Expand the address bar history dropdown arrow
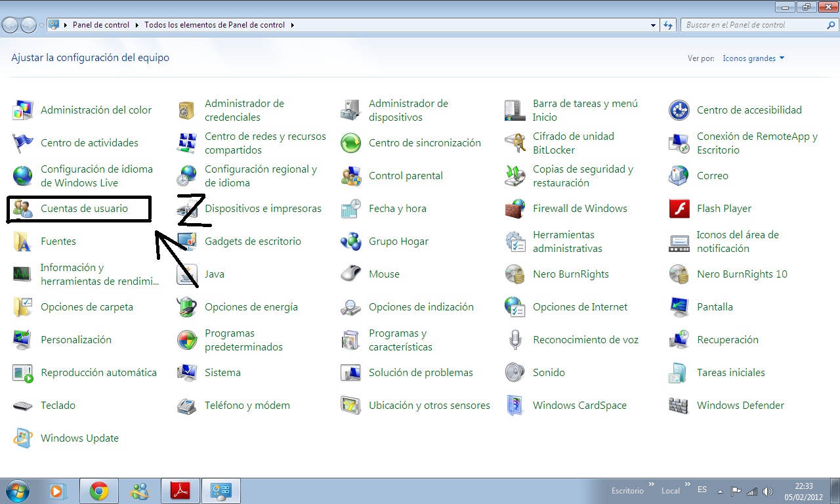840x504 pixels. 653,25
